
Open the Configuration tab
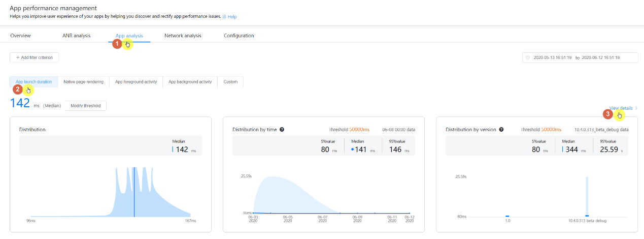[x=239, y=36]
